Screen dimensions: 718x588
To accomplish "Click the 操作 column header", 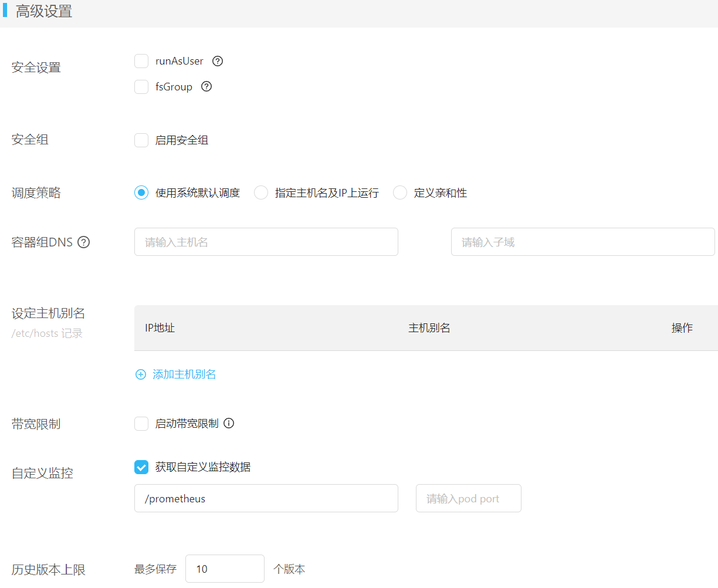I will (x=682, y=328).
